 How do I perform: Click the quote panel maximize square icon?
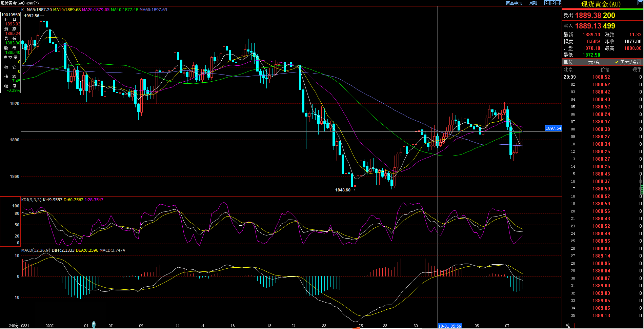click(640, 3)
